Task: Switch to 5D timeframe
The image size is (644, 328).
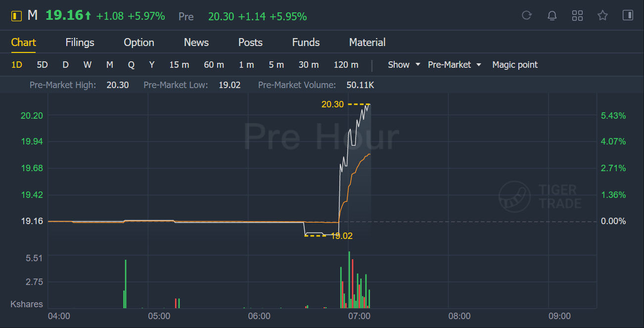Action: click(x=43, y=65)
